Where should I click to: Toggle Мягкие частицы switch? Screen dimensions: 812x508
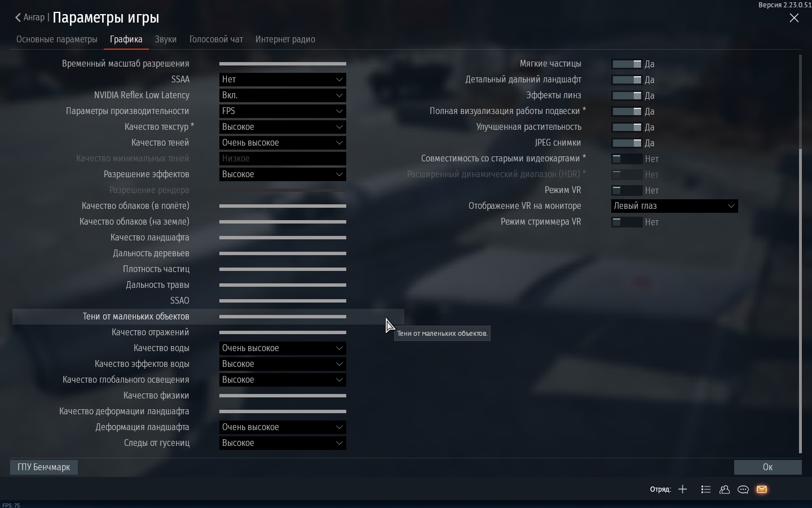coord(627,64)
